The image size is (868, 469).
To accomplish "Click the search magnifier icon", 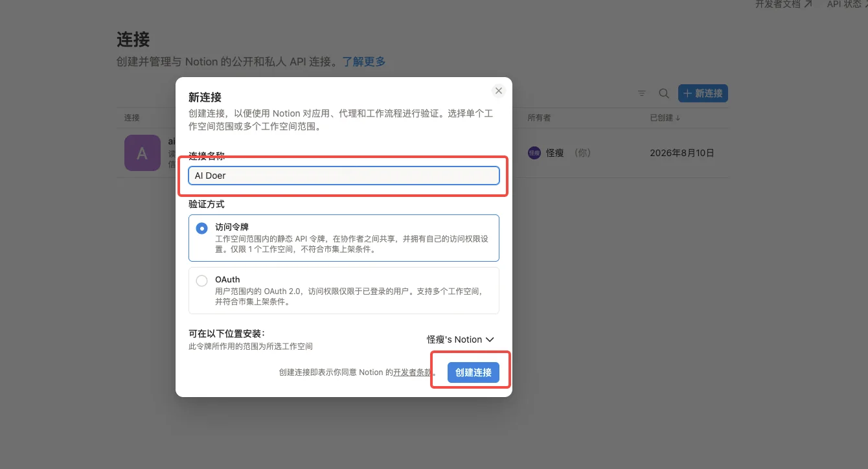I will (x=664, y=93).
